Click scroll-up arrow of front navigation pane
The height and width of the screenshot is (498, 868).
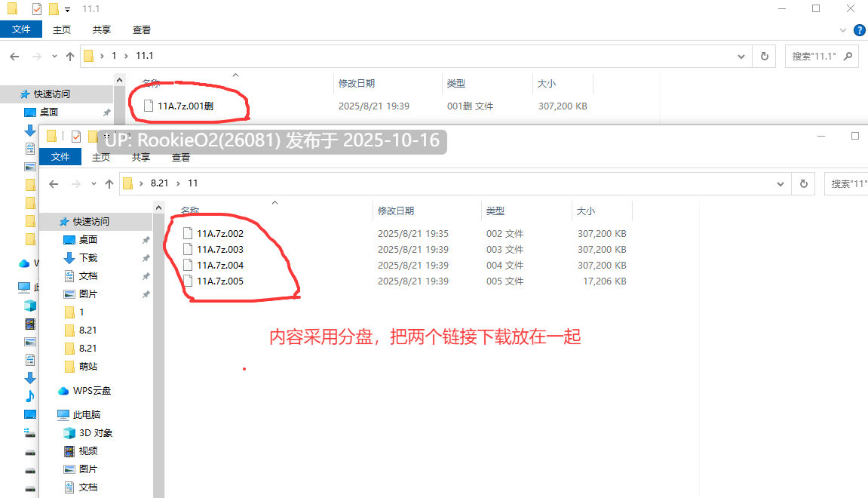tap(158, 207)
